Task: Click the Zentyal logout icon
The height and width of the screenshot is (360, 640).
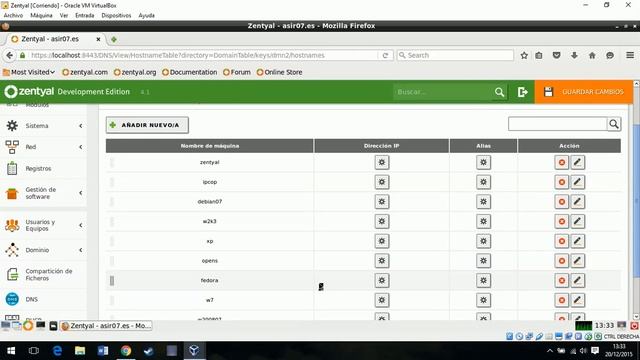Action: coord(522,92)
